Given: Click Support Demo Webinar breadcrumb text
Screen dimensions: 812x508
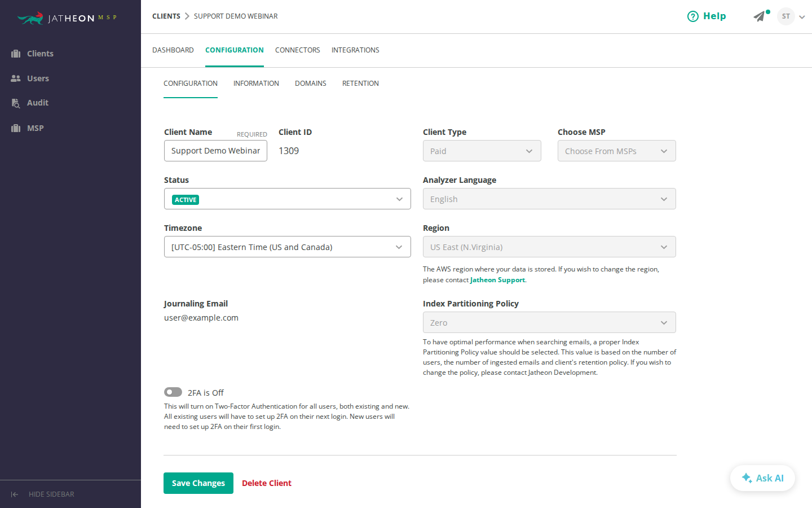Looking at the screenshot, I should (x=236, y=16).
